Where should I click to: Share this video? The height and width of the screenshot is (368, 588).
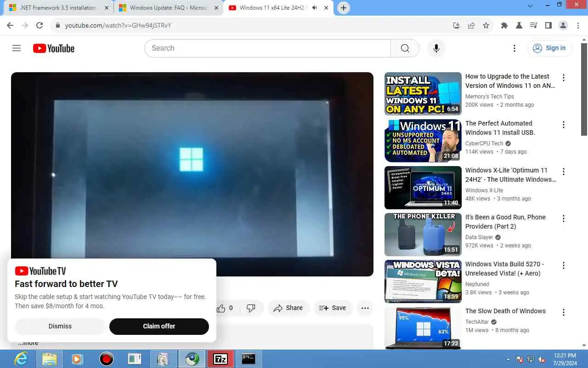pyautogui.click(x=288, y=308)
